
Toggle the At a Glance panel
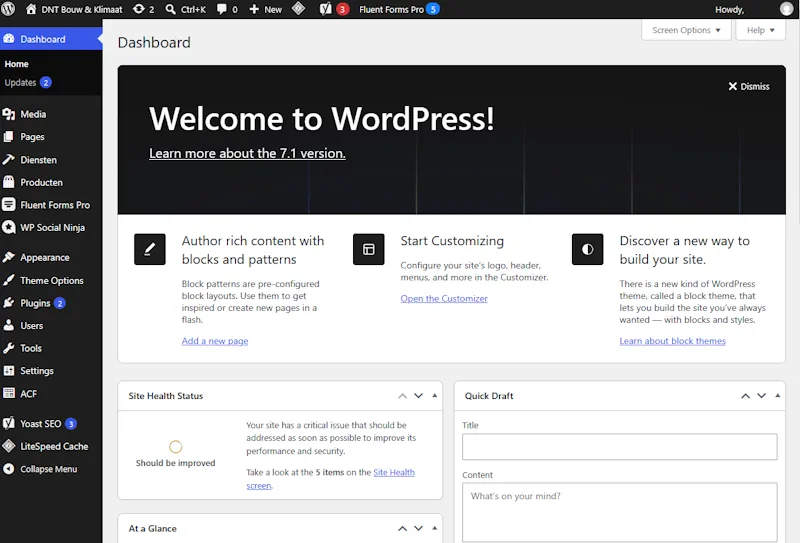(x=435, y=528)
